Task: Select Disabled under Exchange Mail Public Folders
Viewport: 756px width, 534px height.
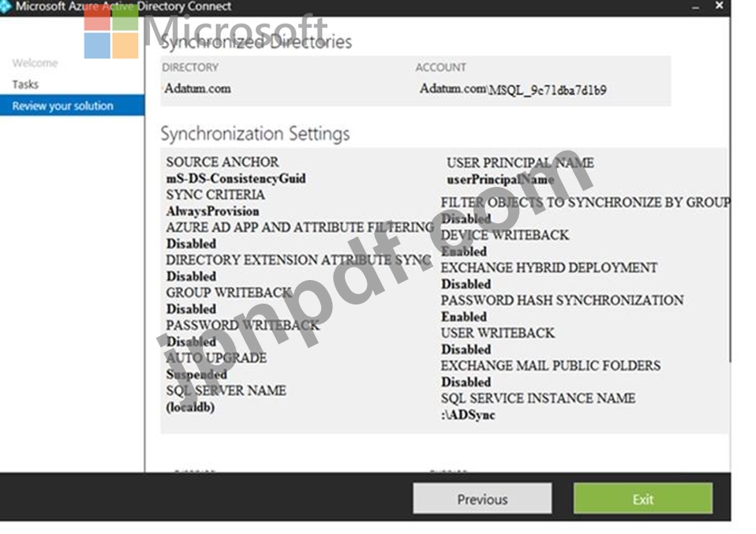Action: (x=466, y=383)
